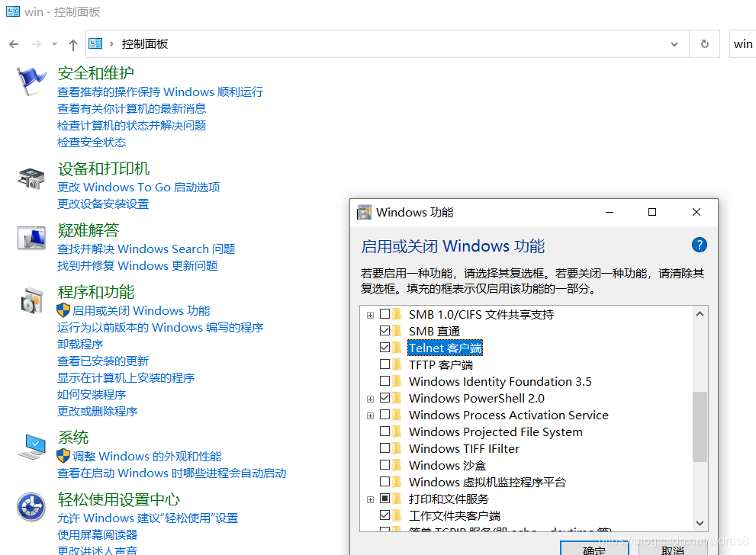Image resolution: width=756 pixels, height=555 pixels.
Task: Enable Windows Projected File System checkbox
Action: [x=384, y=431]
